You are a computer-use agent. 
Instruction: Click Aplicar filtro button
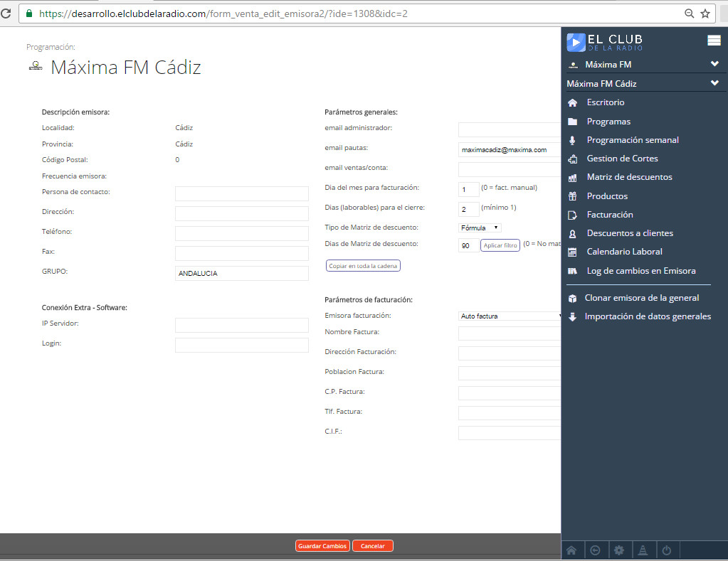(x=500, y=245)
